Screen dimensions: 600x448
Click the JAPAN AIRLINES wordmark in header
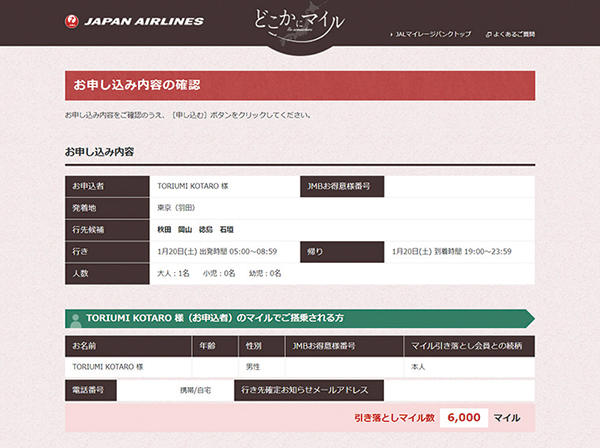[x=145, y=21]
